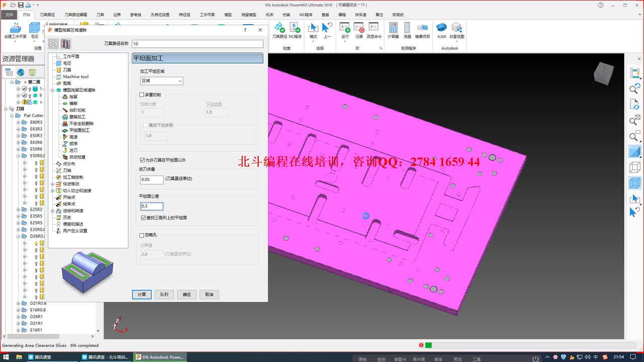Image resolution: width=644 pixels, height=362 pixels.
Task: Expand the 切入切出和连接 tree node
Action: pos(52,191)
